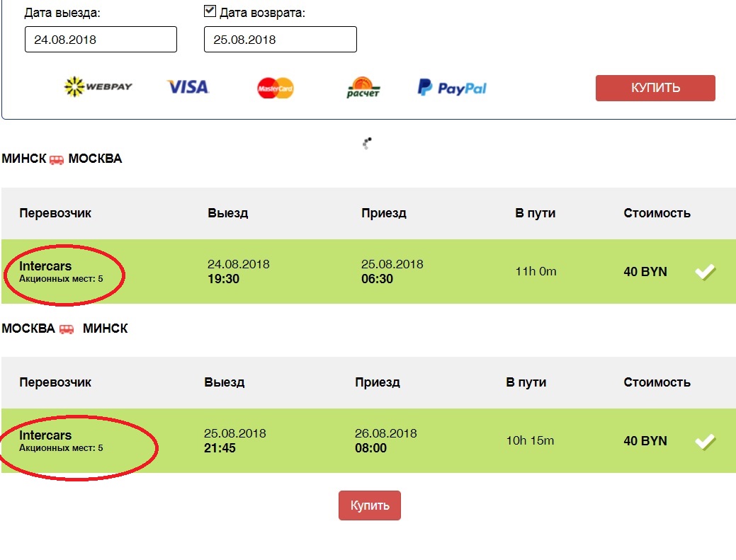Select the Intercars Москва–Минск return trip
Screen dimensions: 736x560
point(368,441)
